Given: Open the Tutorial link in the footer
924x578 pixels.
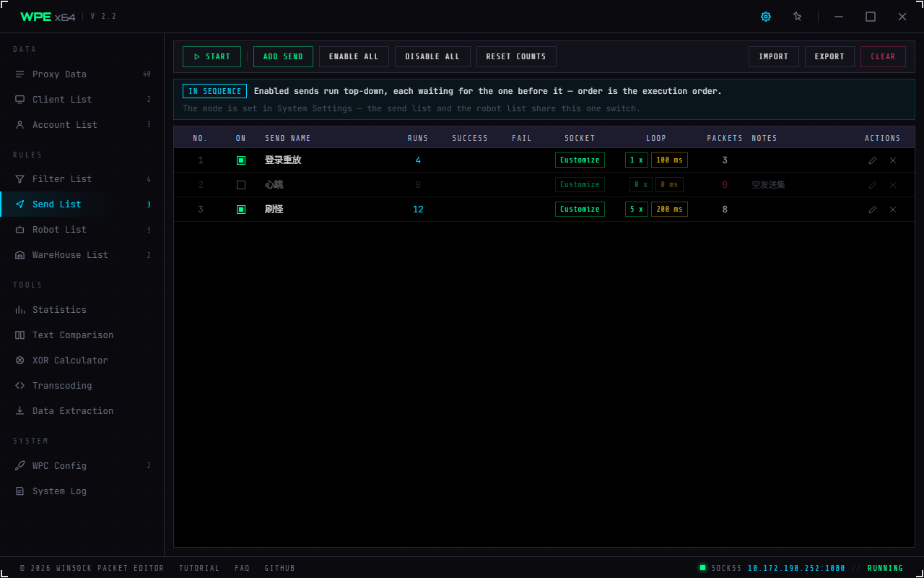Looking at the screenshot, I should pos(199,568).
